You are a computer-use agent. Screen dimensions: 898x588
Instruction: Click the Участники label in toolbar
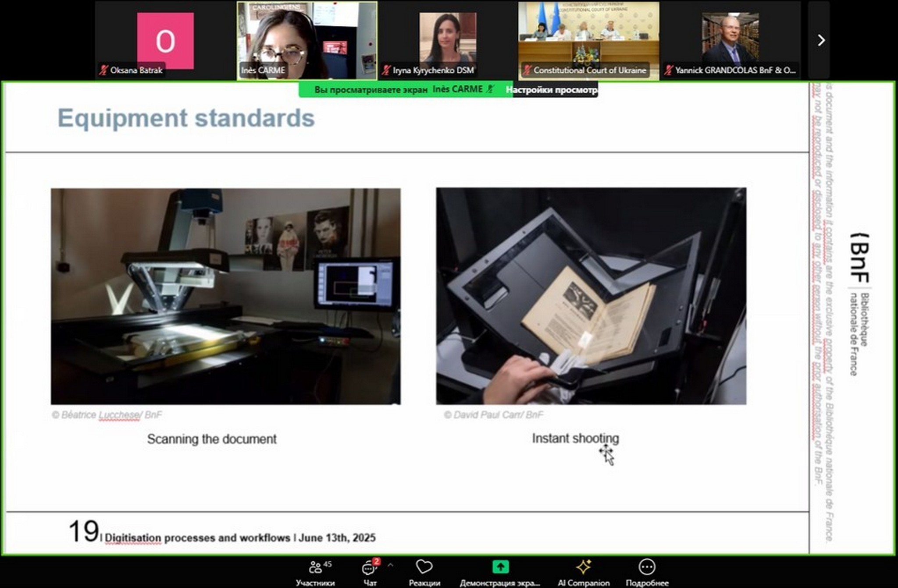click(315, 583)
